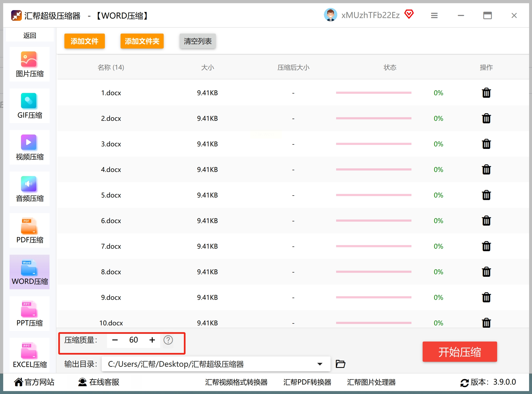Screen dimensions: 532x394
Task: Click the 清空列表 button
Action: (x=197, y=41)
